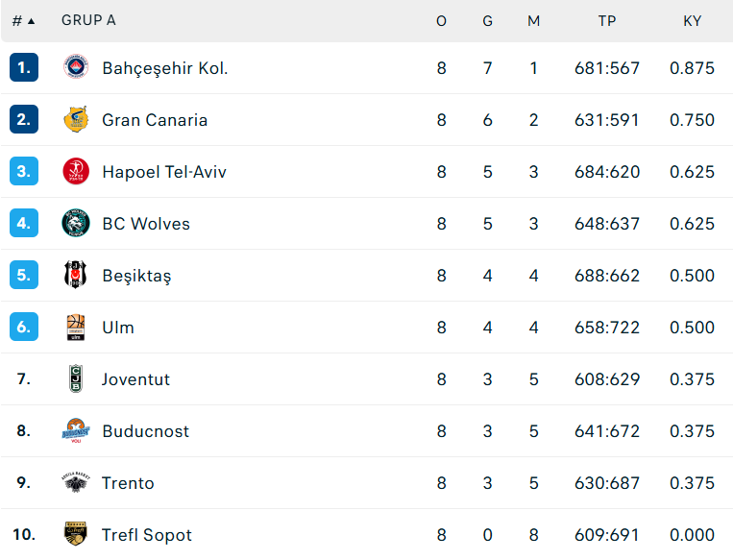Click the light blue rank 6 badge
The image size is (733, 560).
pyautogui.click(x=24, y=327)
